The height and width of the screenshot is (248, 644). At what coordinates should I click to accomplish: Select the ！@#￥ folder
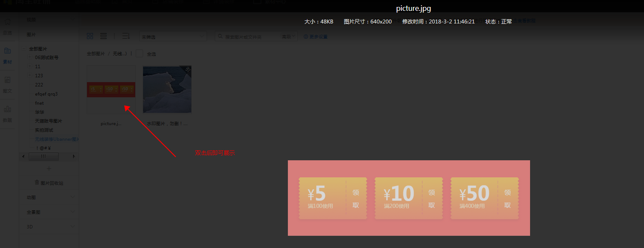click(x=43, y=148)
